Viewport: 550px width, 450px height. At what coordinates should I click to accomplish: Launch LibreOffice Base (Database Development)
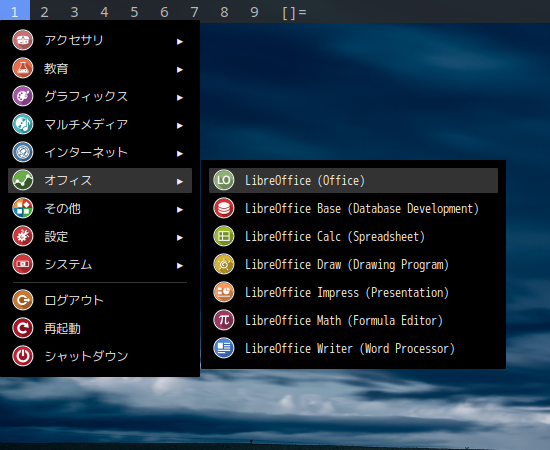pos(353,208)
